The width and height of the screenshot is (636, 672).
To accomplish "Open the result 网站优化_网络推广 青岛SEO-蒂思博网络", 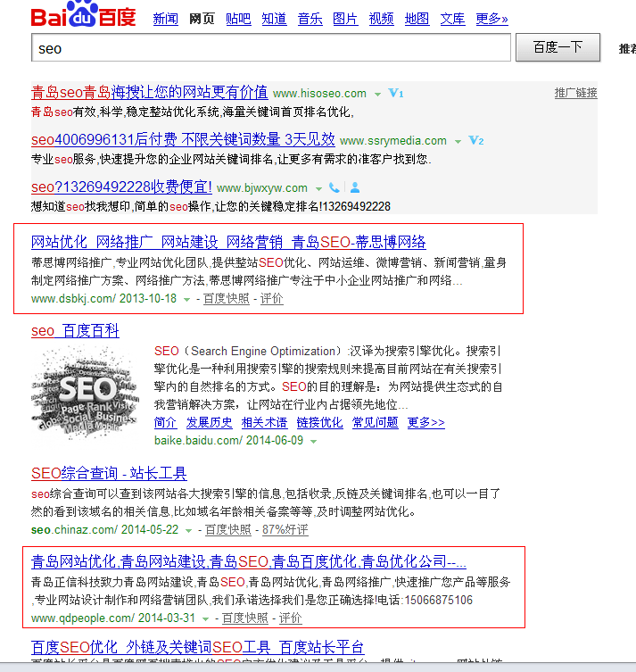I will click(x=228, y=242).
